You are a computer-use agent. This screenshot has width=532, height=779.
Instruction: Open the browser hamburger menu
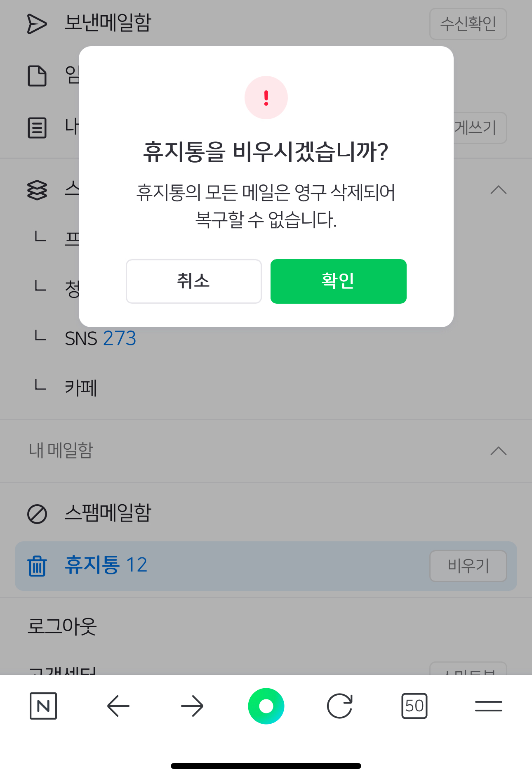tap(488, 706)
